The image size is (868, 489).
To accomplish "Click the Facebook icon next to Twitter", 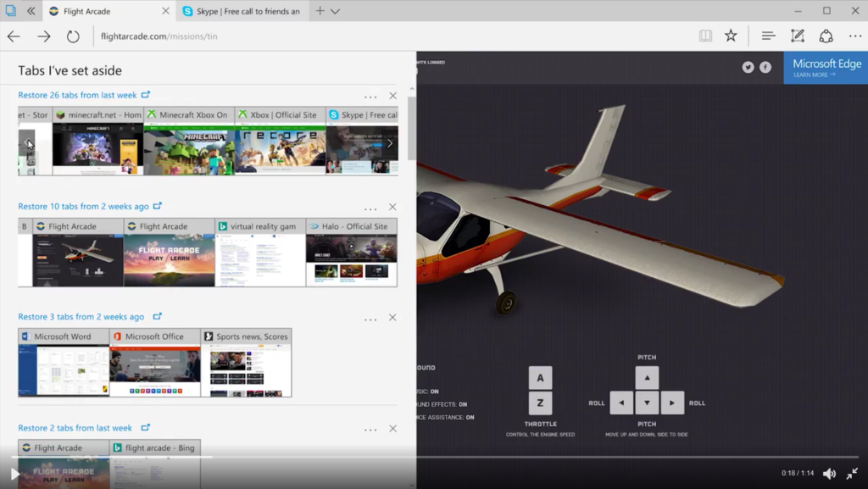I will coord(767,66).
